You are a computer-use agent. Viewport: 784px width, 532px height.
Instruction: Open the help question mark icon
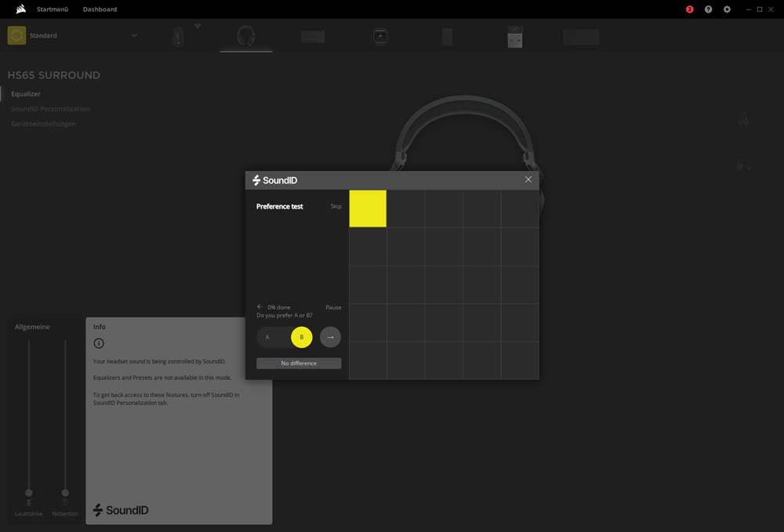tap(708, 9)
